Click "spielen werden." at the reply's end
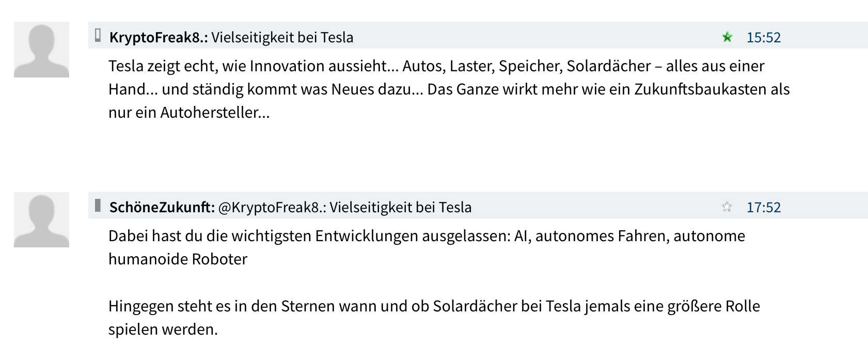 pyautogui.click(x=163, y=329)
